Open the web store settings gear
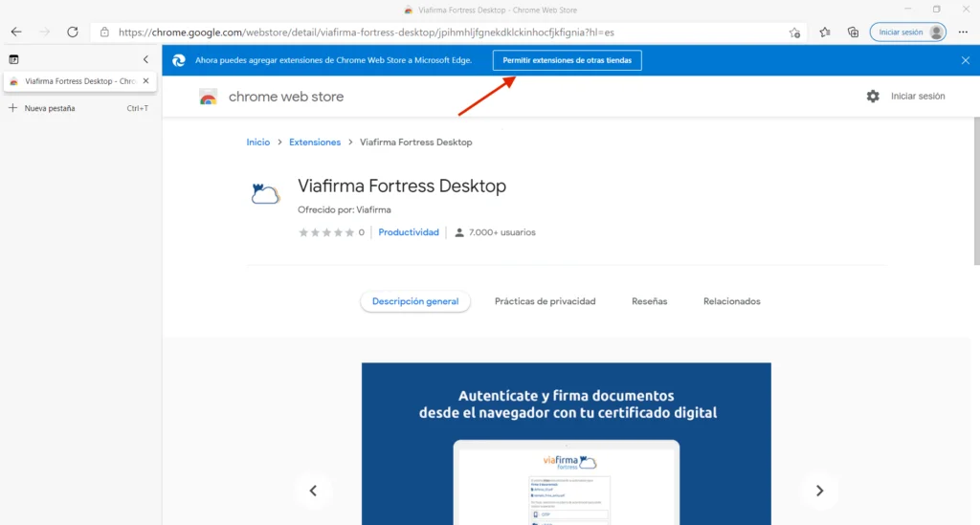This screenshot has width=980, height=525. coord(873,97)
